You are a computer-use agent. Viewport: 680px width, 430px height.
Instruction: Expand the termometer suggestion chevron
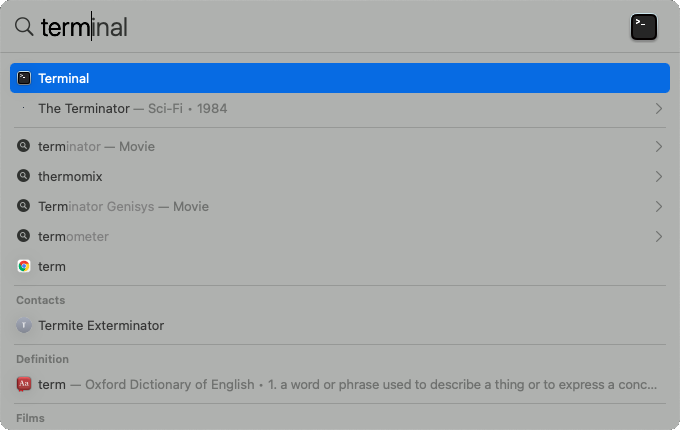click(x=659, y=237)
